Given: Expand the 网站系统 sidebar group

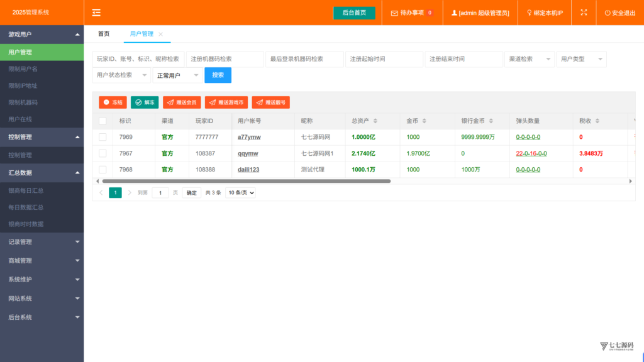Looking at the screenshot, I should (42, 299).
